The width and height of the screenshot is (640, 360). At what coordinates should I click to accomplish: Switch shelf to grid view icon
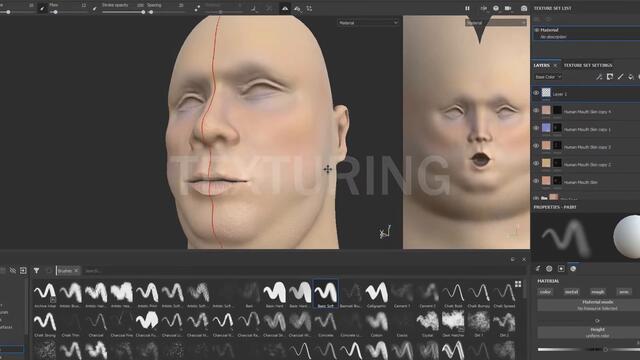pyautogui.click(x=518, y=284)
